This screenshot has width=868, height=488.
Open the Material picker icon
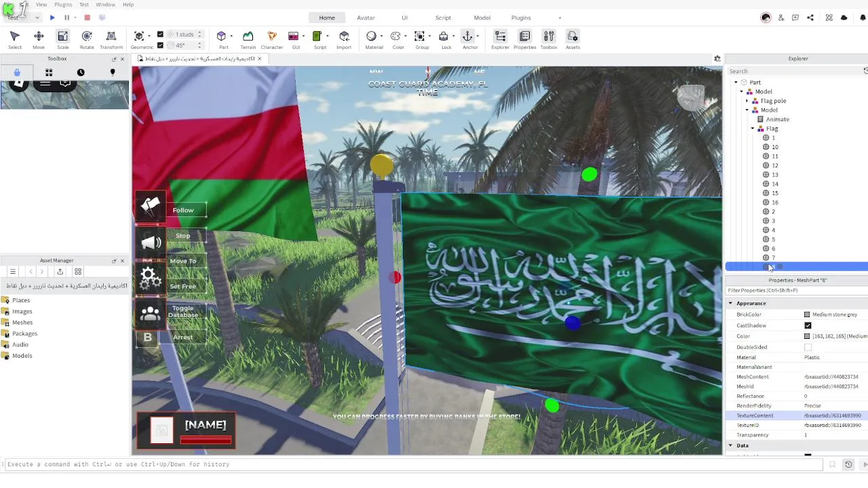[x=371, y=36]
